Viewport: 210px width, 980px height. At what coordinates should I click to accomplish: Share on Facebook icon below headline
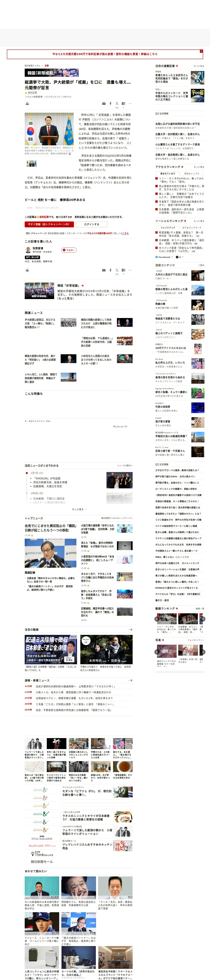tap(111, 104)
